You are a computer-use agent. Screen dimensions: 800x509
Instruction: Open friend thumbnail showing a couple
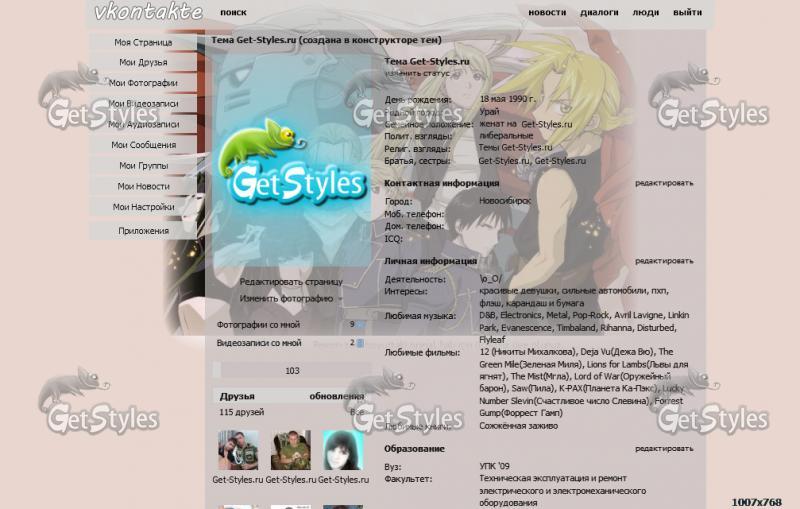[x=238, y=450]
